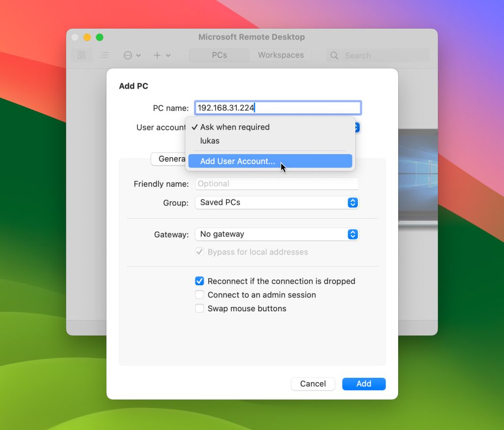
Task: Click the Friendly name Optional field
Action: pos(277,184)
